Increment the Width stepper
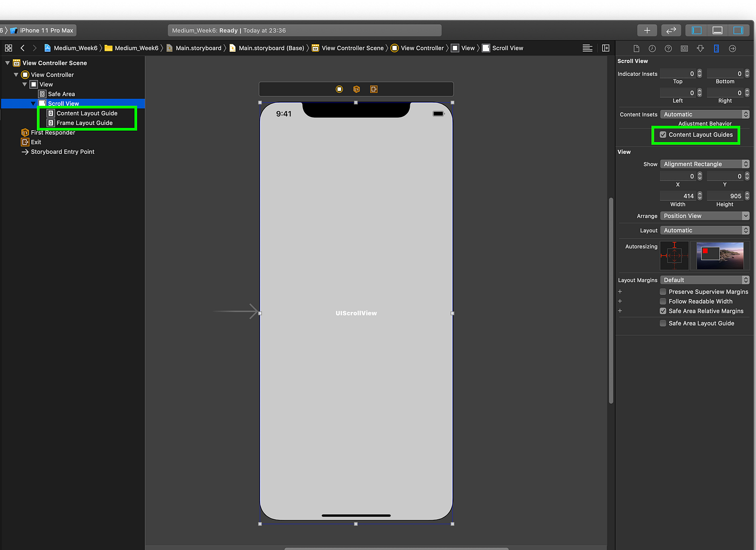 point(700,194)
